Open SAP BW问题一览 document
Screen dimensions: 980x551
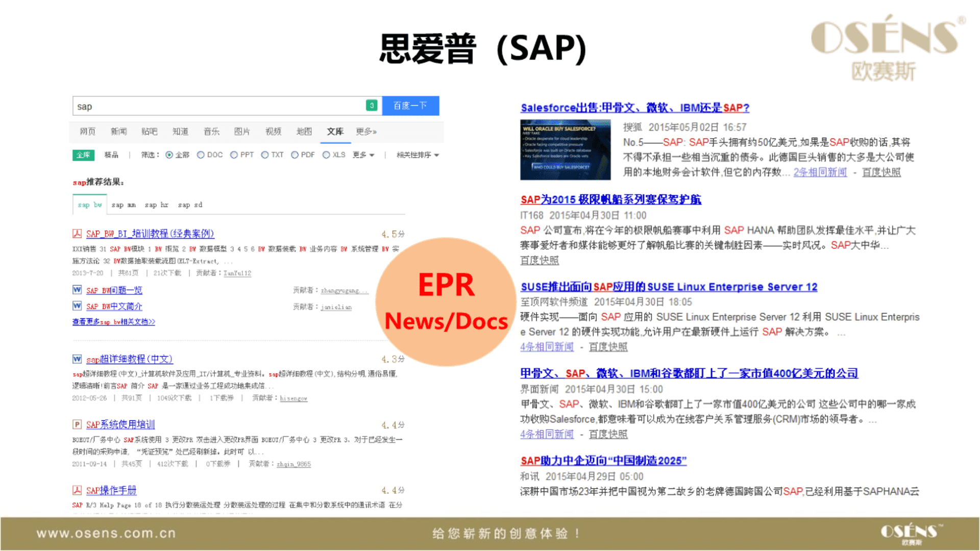[x=114, y=290]
